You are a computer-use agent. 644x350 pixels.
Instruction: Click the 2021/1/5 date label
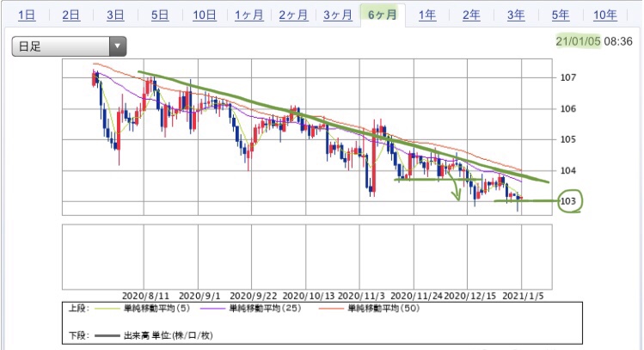tap(523, 296)
